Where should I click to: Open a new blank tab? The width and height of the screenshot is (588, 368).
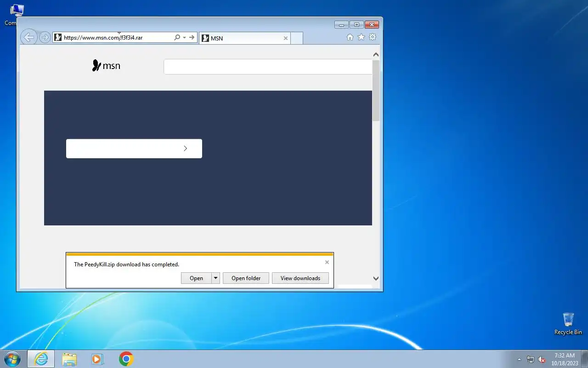pyautogui.click(x=297, y=38)
